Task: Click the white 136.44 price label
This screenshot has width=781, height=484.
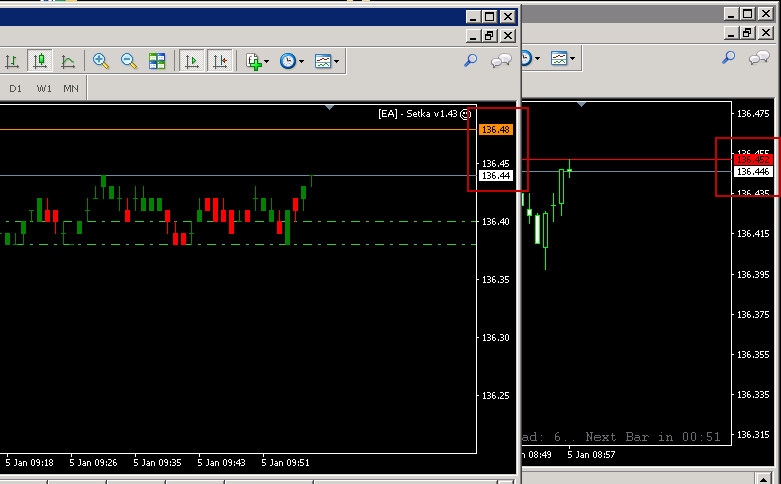Action: (x=496, y=175)
